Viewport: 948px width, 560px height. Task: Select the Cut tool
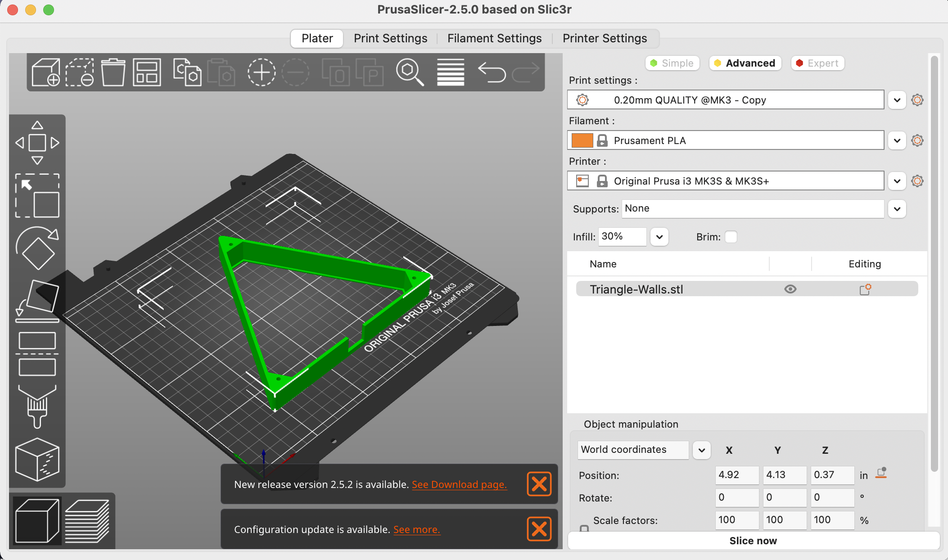click(x=37, y=354)
